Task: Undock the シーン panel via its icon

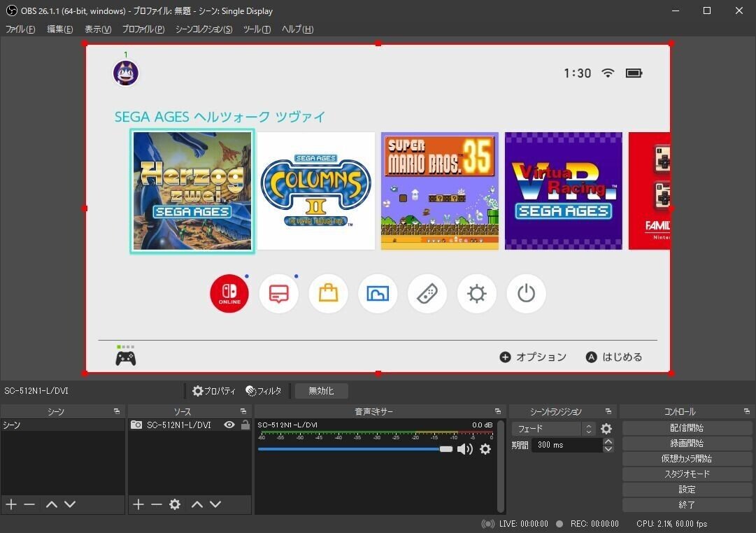Action: tap(117, 411)
